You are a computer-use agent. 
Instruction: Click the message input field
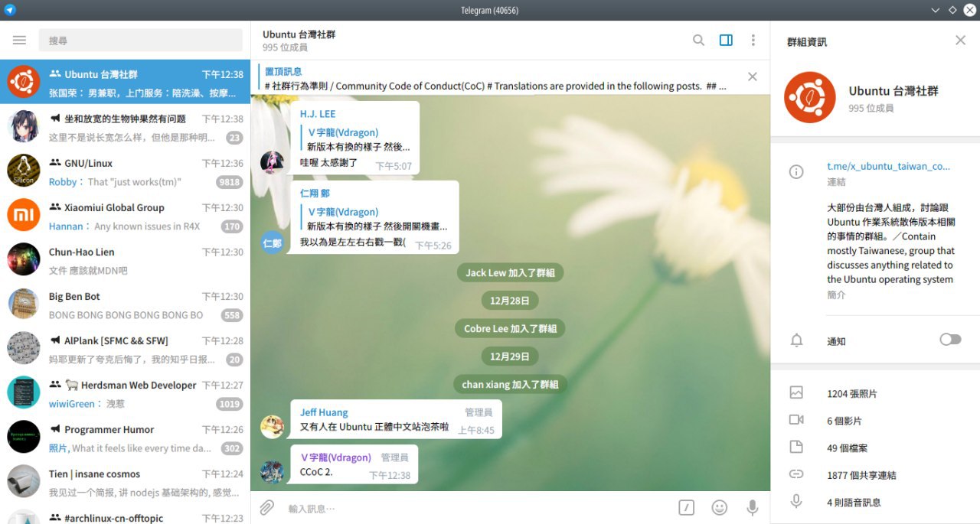pos(479,508)
